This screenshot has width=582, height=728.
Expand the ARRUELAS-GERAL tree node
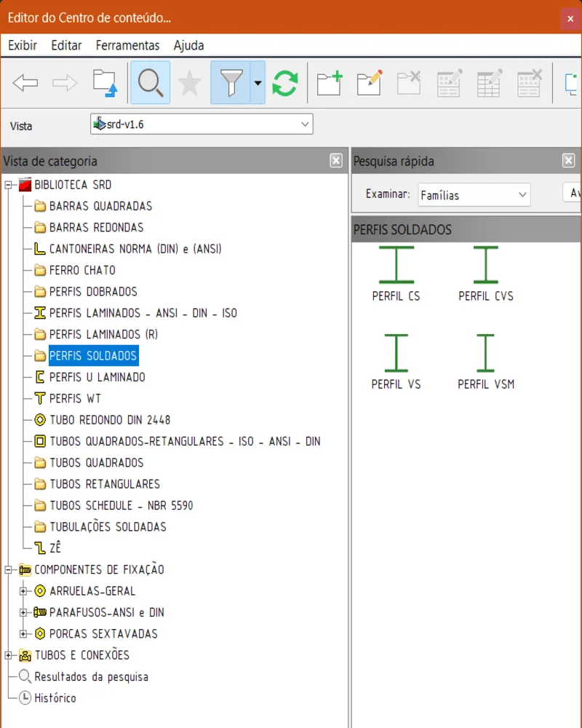click(23, 591)
